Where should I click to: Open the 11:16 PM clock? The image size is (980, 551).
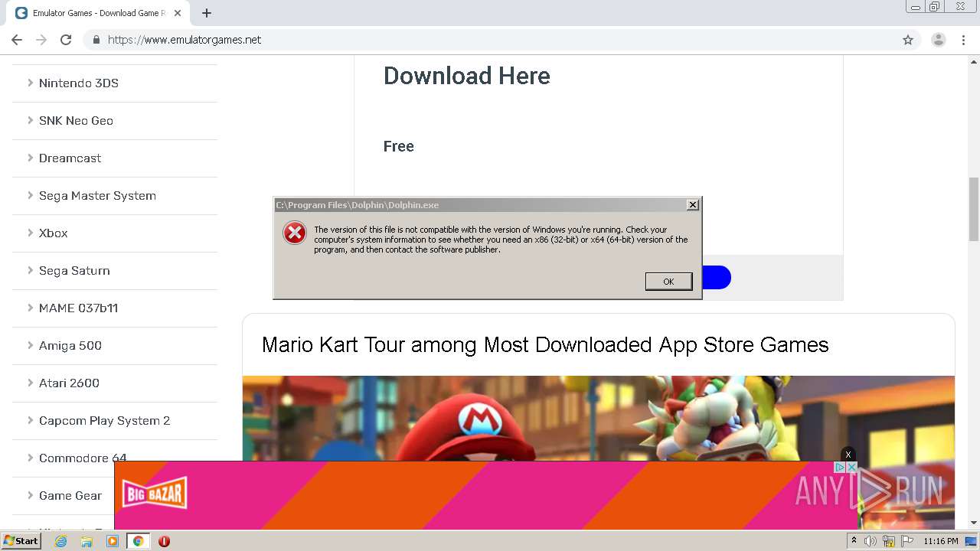click(x=941, y=541)
